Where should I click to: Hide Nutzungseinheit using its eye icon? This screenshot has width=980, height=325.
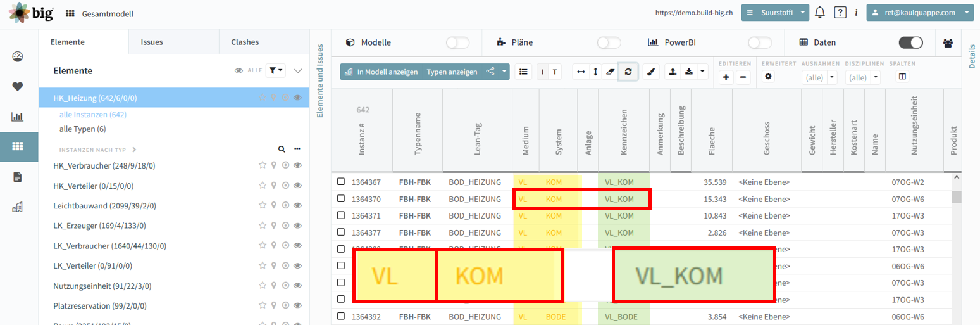click(x=297, y=285)
